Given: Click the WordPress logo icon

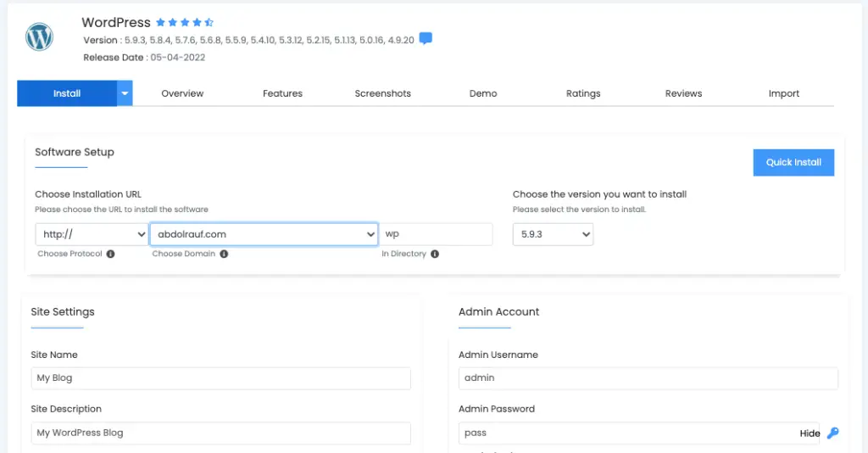Looking at the screenshot, I should [x=39, y=37].
